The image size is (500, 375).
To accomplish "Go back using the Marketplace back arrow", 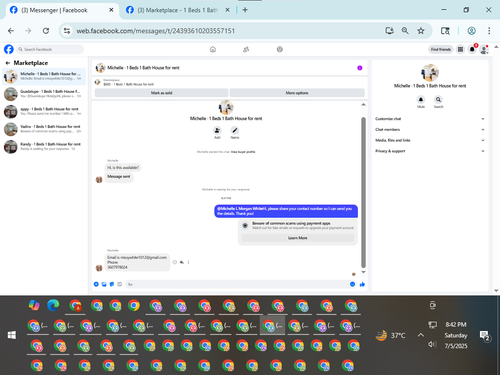I will point(8,63).
